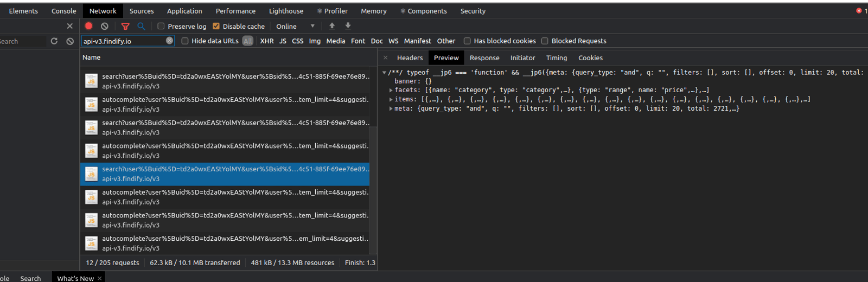The width and height of the screenshot is (868, 282).
Task: Close the What's New drawer tab
Action: 99,278
